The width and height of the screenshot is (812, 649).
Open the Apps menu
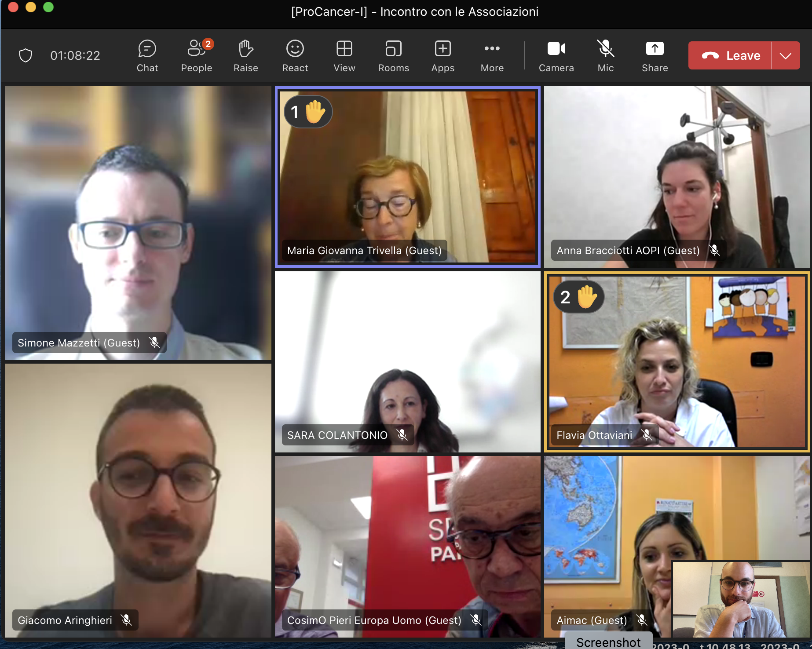443,56
